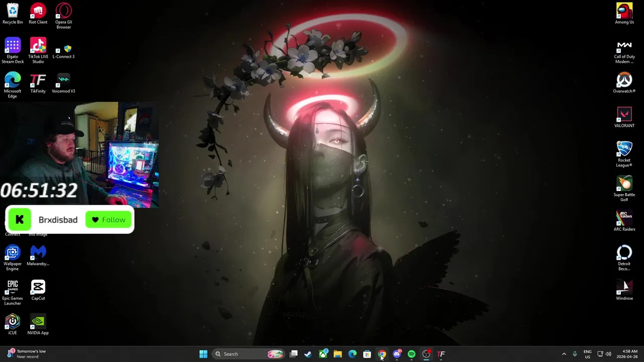Open OBS Studio from the taskbar

point(426,354)
